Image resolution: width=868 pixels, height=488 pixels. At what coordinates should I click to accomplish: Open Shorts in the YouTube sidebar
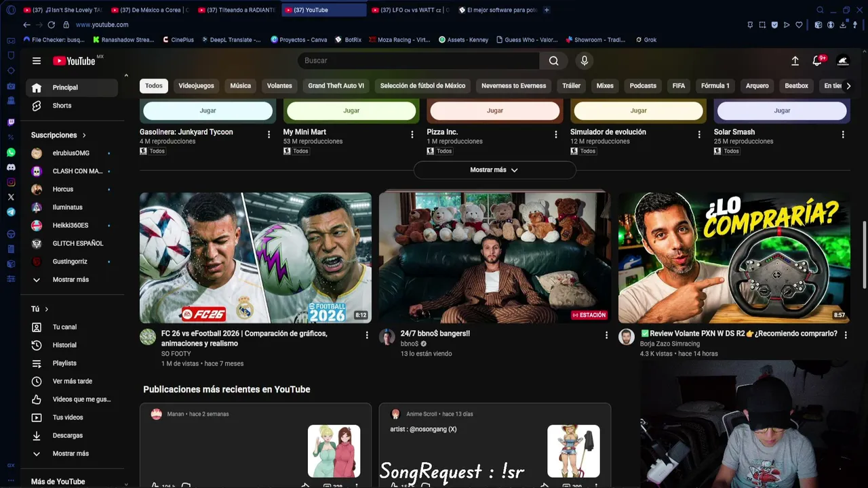point(72,106)
